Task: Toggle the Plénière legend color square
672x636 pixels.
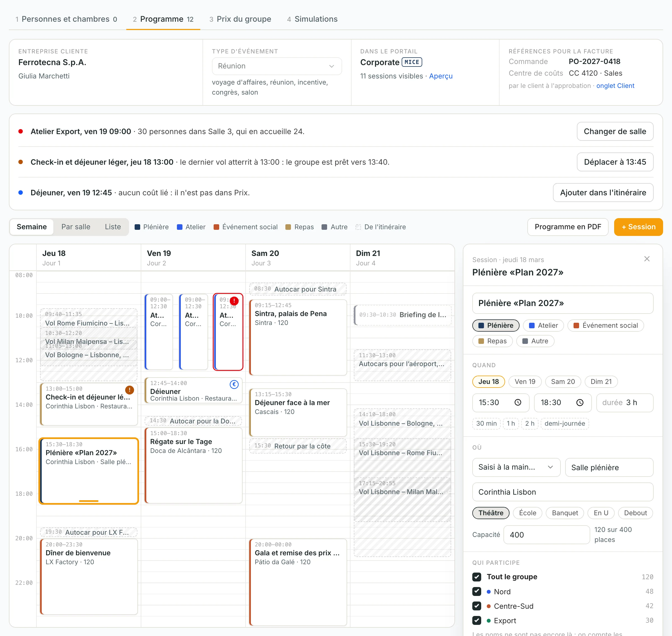Action: [138, 227]
